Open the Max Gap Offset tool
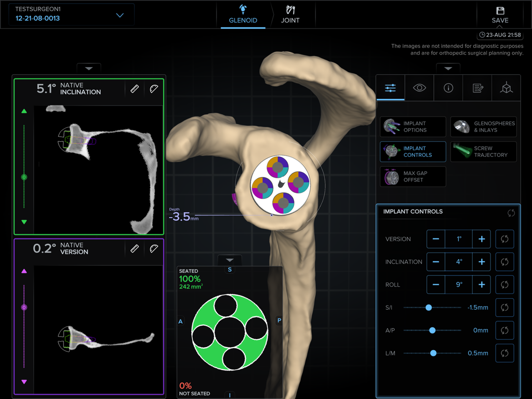The height and width of the screenshot is (399, 532). point(413,177)
